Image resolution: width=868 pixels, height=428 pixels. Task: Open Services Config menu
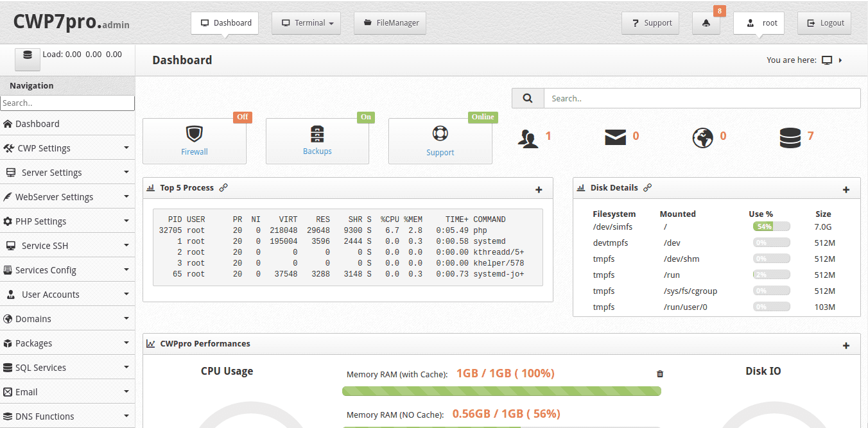click(x=67, y=270)
